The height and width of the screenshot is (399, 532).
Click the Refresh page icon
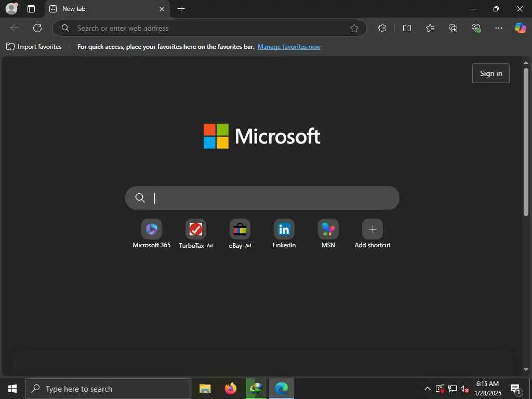point(37,28)
